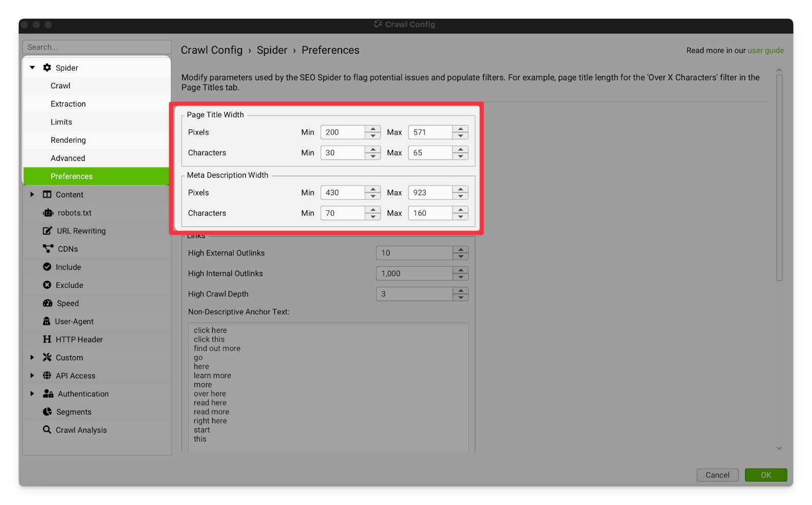Open CDNs via its network icon
Image resolution: width=812 pixels, height=505 pixels.
pyautogui.click(x=48, y=249)
